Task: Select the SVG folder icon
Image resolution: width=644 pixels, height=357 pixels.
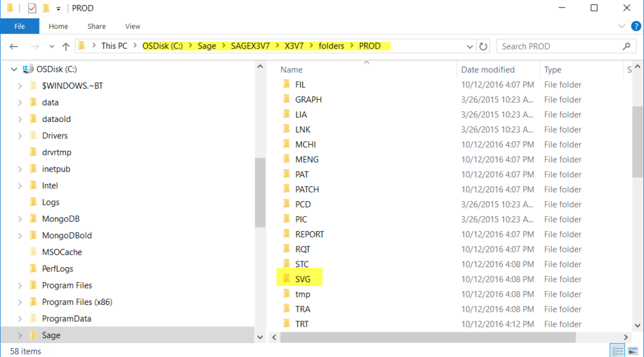Action: (287, 279)
